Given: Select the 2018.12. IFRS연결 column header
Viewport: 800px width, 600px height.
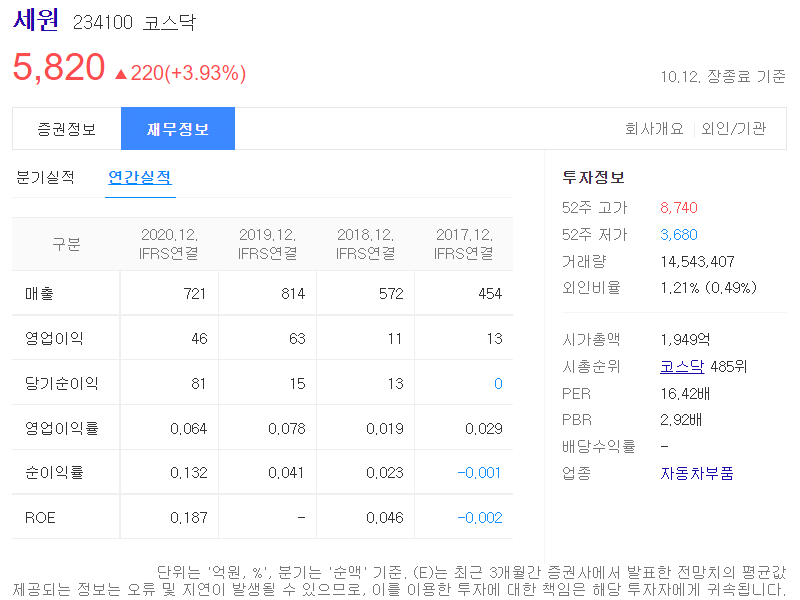Looking at the screenshot, I should (365, 244).
